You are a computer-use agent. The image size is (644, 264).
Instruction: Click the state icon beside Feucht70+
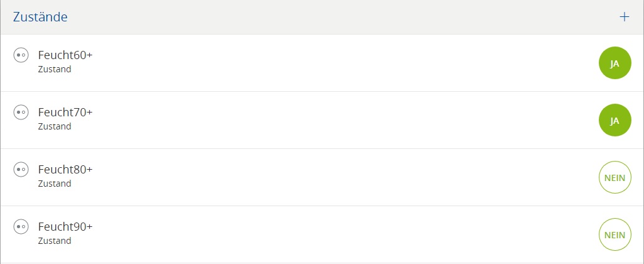click(x=21, y=113)
